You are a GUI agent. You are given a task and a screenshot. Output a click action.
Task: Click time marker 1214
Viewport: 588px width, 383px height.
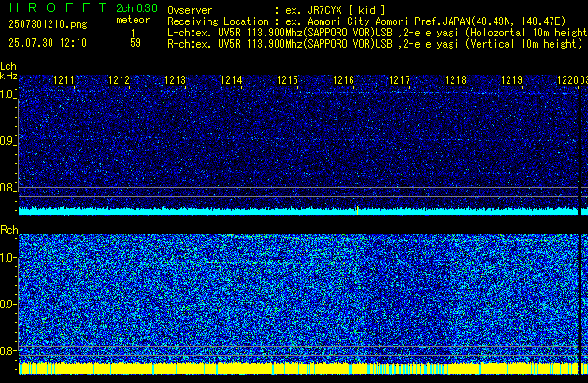coord(232,80)
